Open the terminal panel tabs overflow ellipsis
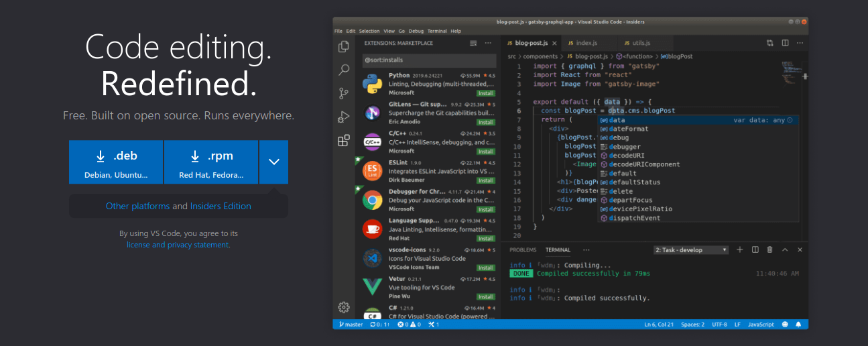Screen dimensions: 868x346 [x=586, y=249]
